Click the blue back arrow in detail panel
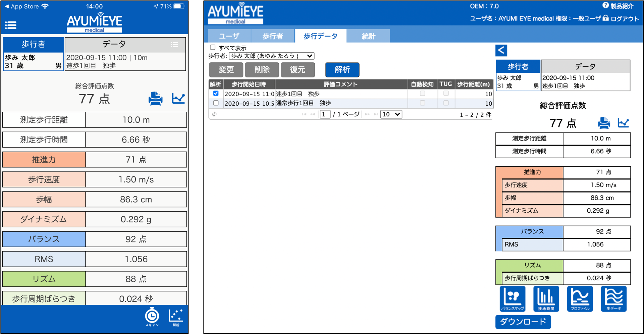The image size is (644, 334). pos(501,50)
